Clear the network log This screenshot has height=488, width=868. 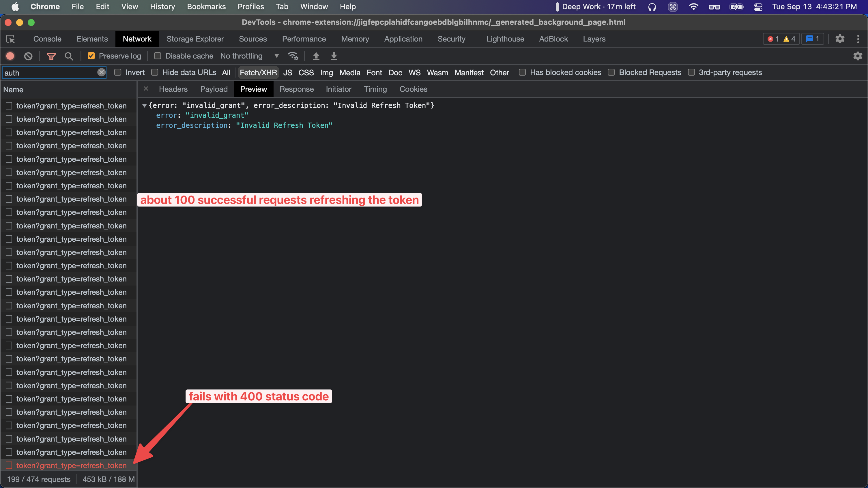click(28, 56)
